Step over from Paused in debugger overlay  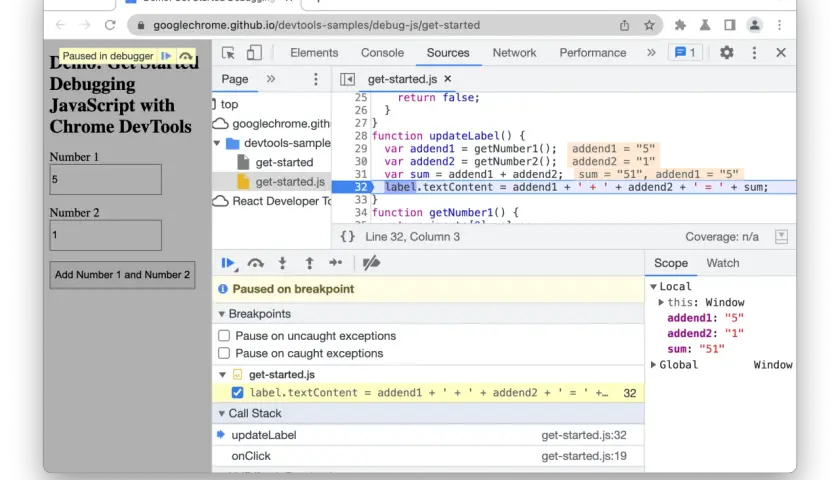[185, 56]
